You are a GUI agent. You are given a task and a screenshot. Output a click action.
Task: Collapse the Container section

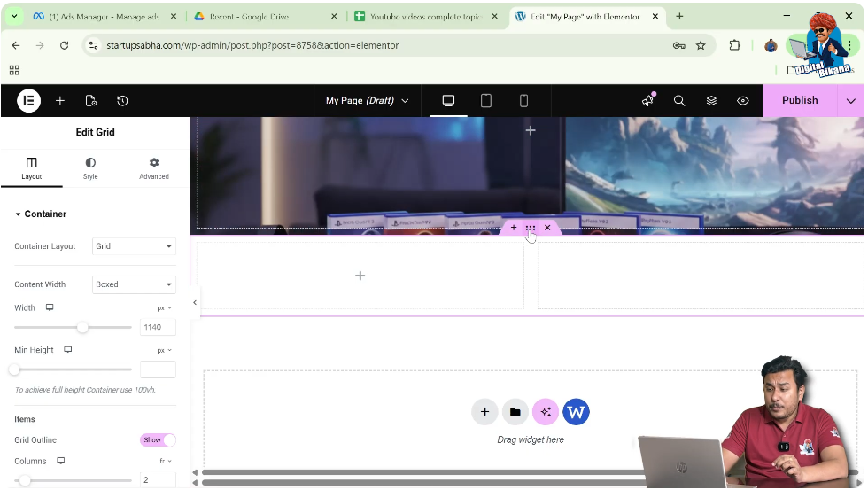click(41, 214)
